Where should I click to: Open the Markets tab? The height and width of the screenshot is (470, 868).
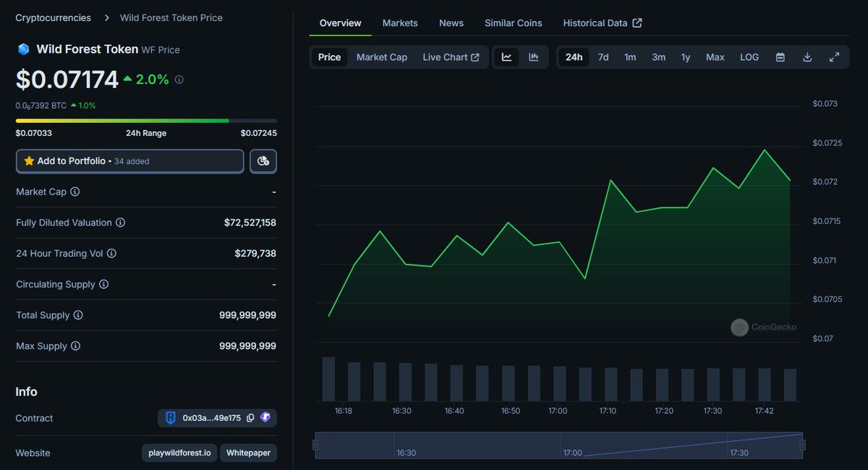click(x=400, y=23)
